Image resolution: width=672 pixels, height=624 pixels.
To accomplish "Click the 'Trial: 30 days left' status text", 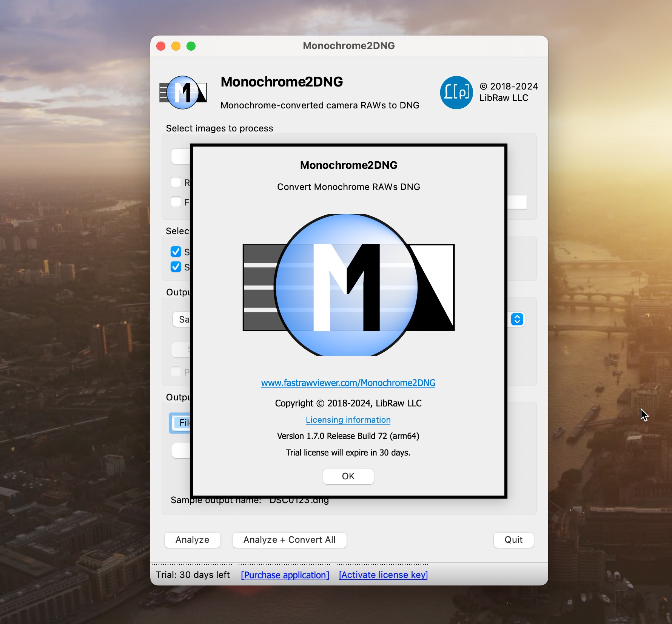I will 193,575.
